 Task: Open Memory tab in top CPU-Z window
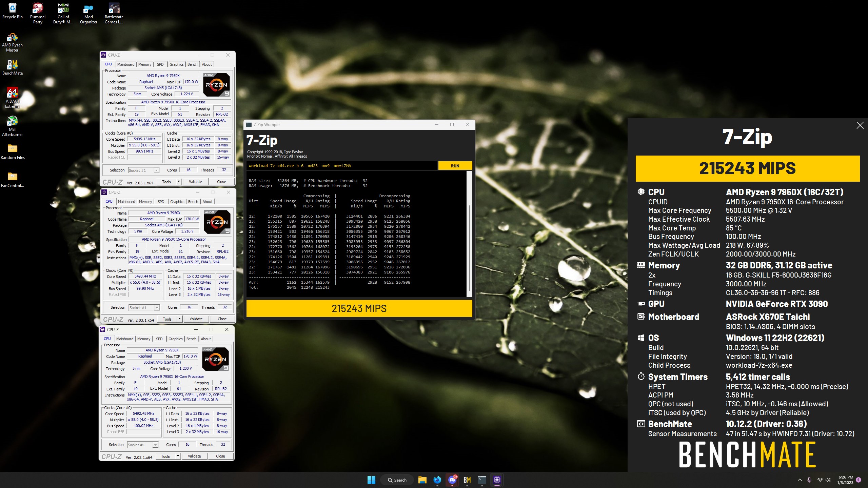tap(145, 64)
